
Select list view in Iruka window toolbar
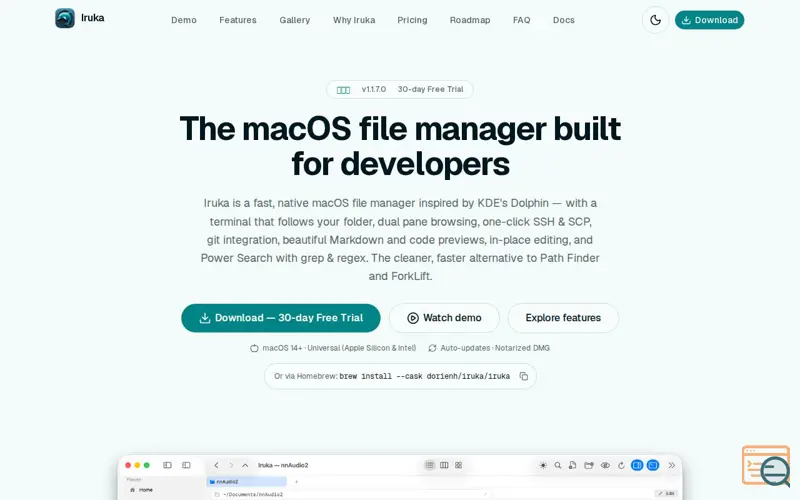point(430,465)
